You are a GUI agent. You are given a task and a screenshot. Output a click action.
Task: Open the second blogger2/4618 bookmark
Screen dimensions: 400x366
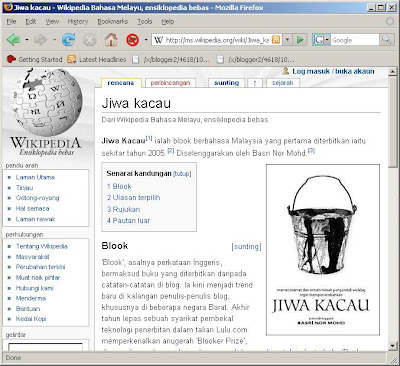[x=255, y=60]
